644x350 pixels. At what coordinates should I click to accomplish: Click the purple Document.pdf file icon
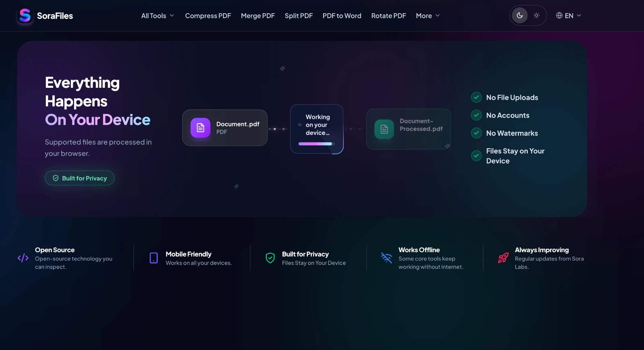pos(200,128)
